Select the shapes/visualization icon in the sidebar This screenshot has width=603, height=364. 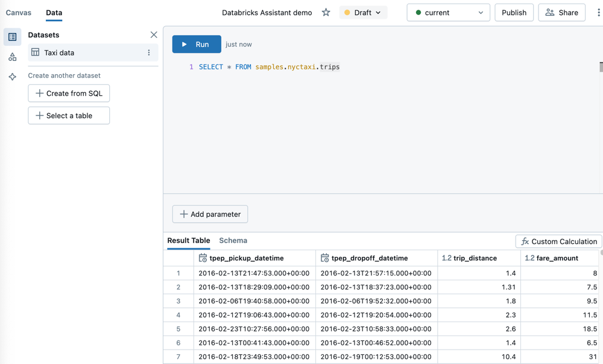[12, 57]
